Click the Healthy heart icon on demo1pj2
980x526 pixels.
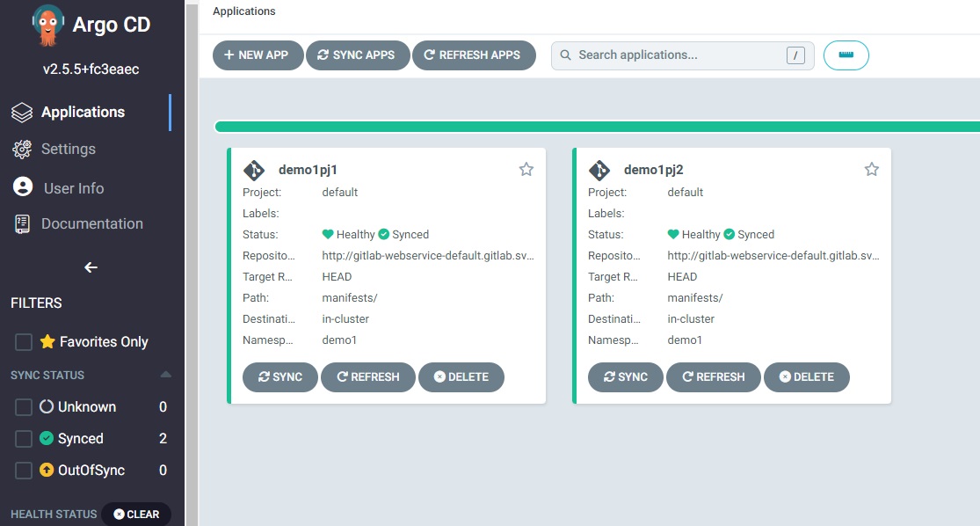(673, 235)
